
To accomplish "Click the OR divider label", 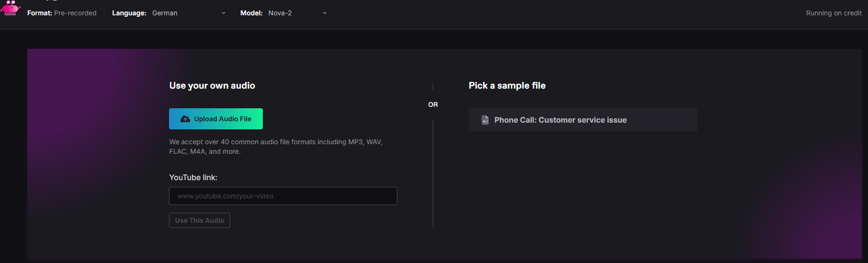I will point(433,104).
